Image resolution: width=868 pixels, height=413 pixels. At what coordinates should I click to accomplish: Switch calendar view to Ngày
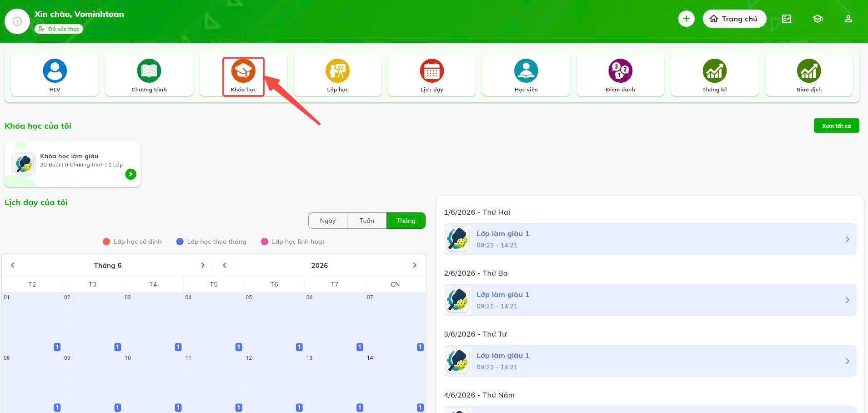click(327, 221)
